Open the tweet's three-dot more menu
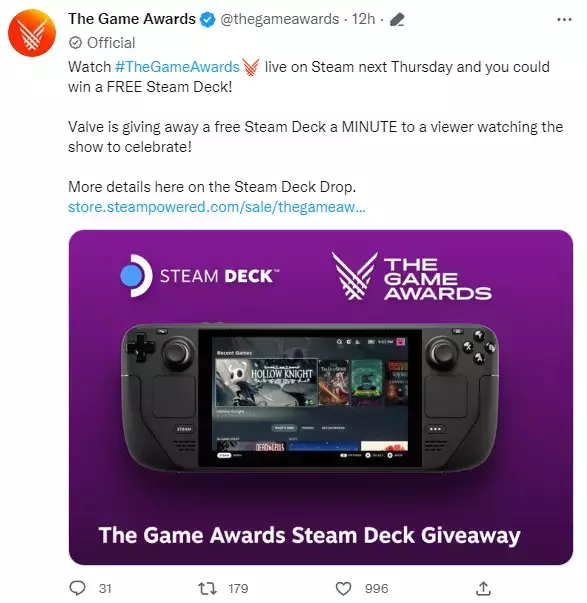The height and width of the screenshot is (603, 587). point(564,19)
